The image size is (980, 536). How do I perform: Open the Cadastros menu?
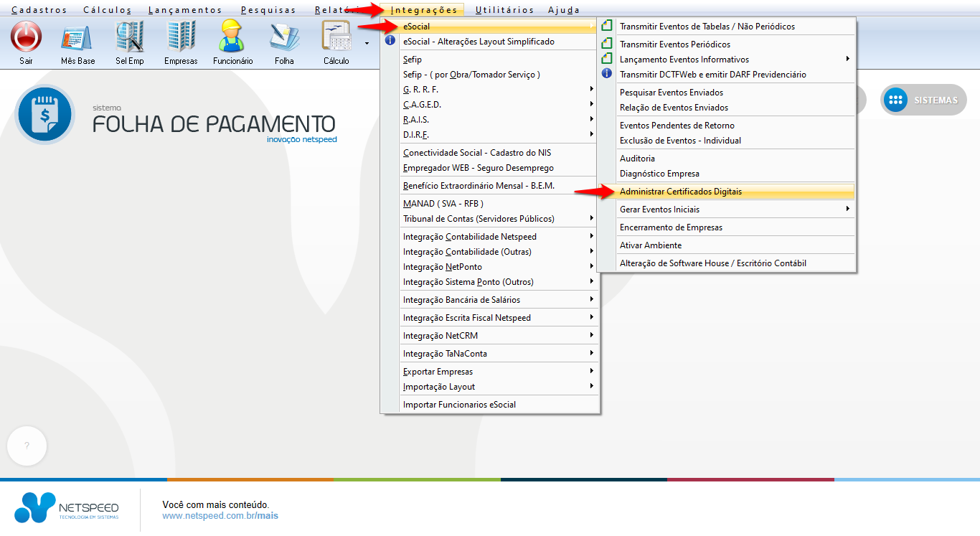39,10
